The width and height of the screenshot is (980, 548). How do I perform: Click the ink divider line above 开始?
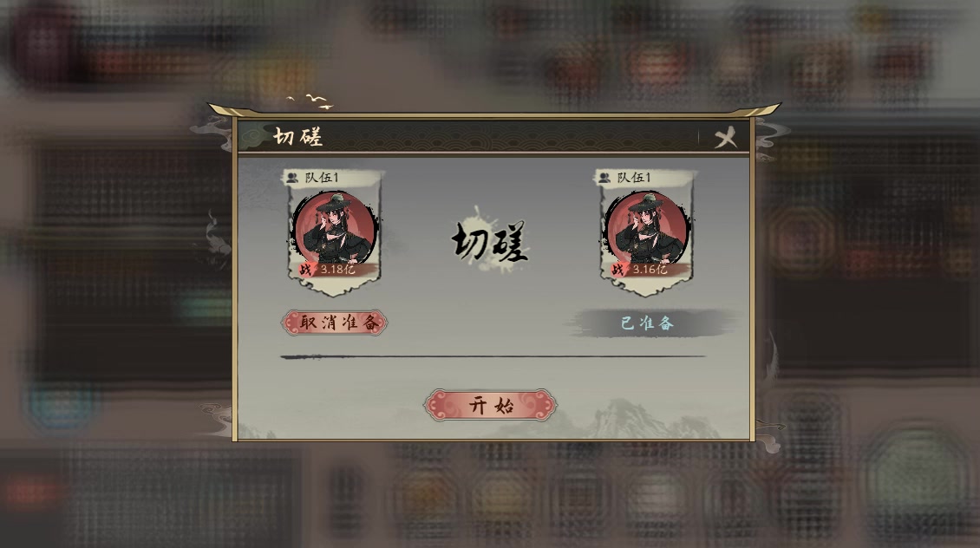click(x=493, y=356)
